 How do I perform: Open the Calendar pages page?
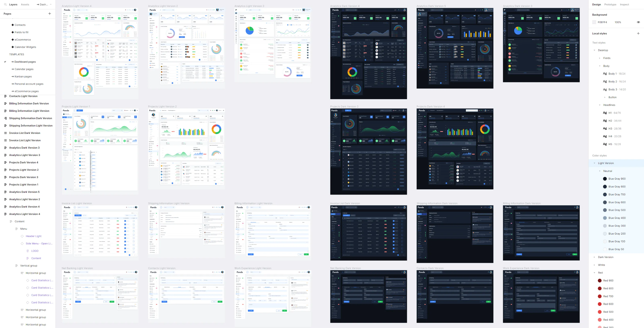(x=24, y=69)
